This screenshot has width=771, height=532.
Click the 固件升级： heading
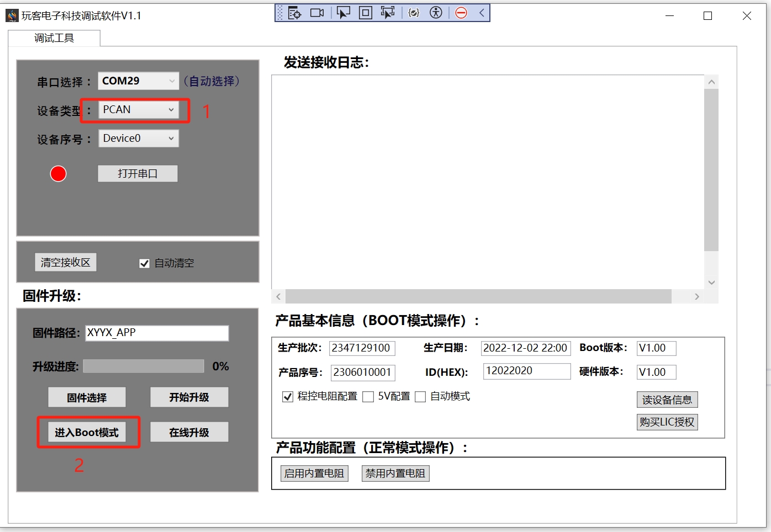pyautogui.click(x=52, y=296)
